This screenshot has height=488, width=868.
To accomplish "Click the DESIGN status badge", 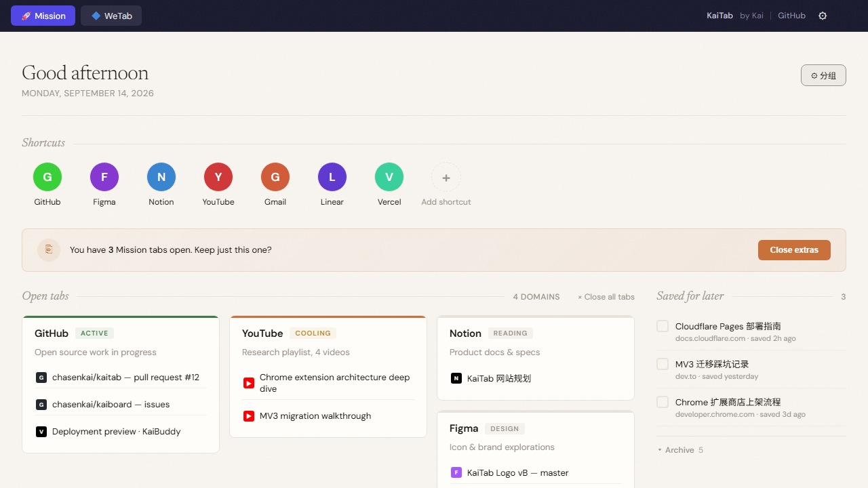I will click(x=505, y=428).
